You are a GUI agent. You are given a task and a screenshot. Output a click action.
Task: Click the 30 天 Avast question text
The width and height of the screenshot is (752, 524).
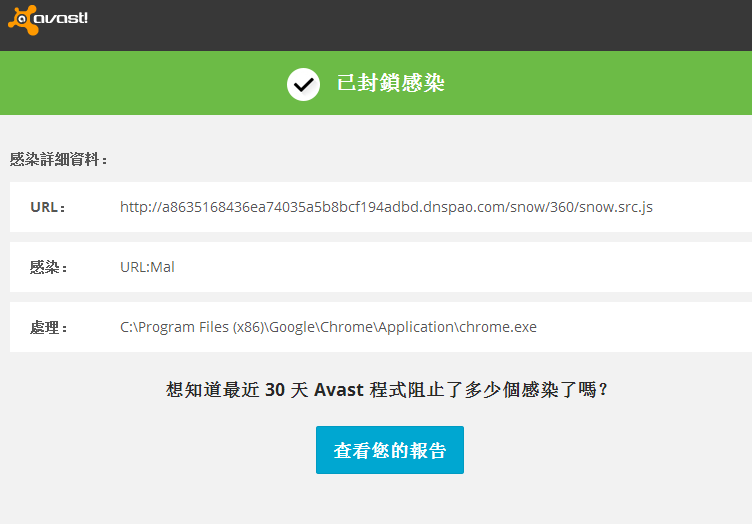387,390
